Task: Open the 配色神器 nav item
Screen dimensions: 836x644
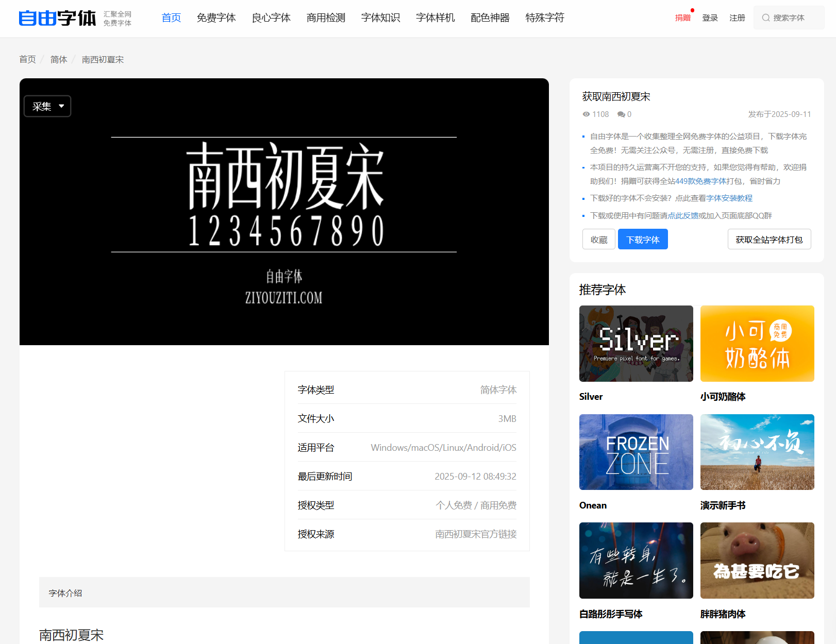Action: pos(490,18)
